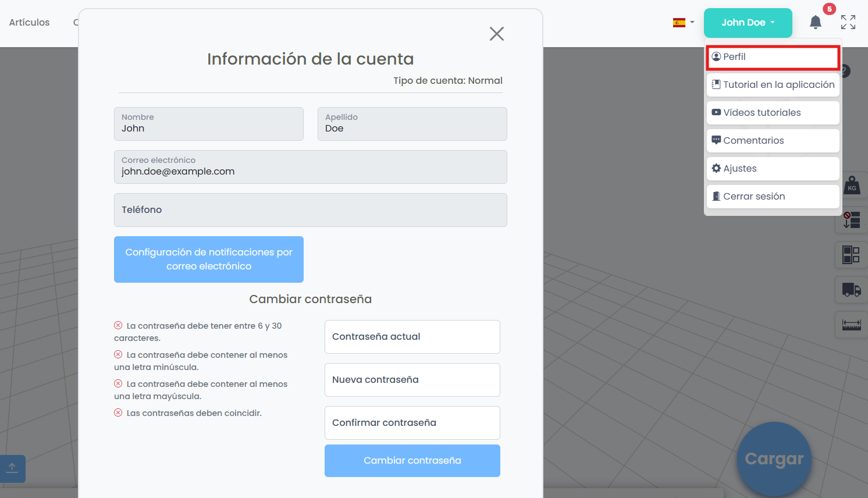Open Tutorial en la aplicación menu item

point(773,85)
